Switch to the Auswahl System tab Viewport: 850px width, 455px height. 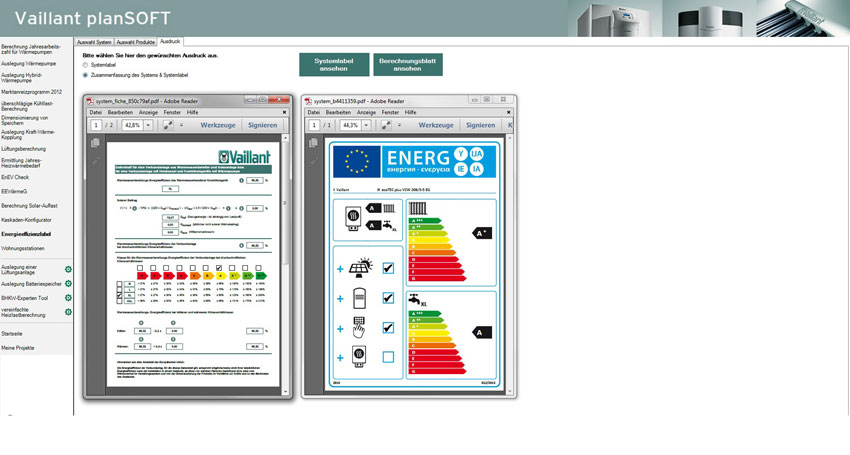94,42
